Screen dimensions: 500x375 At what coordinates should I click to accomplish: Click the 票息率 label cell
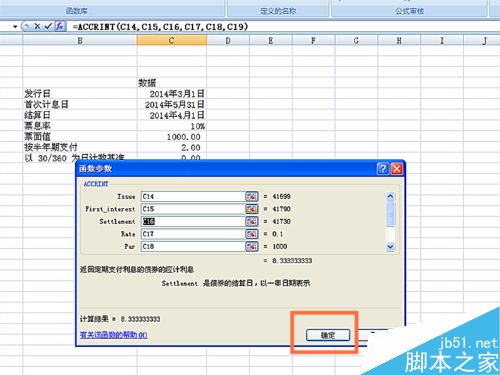(80, 126)
